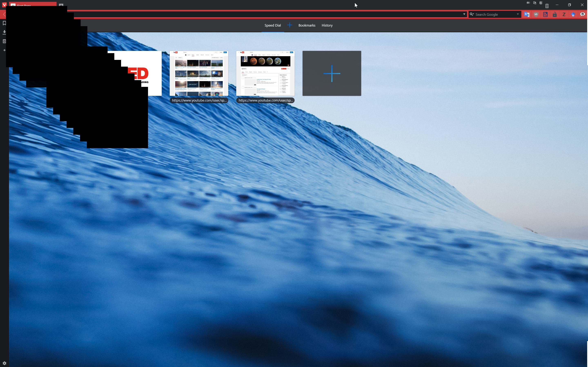Switch to the Bookmarks tab
Screen dimensions: 588x367
307,25
